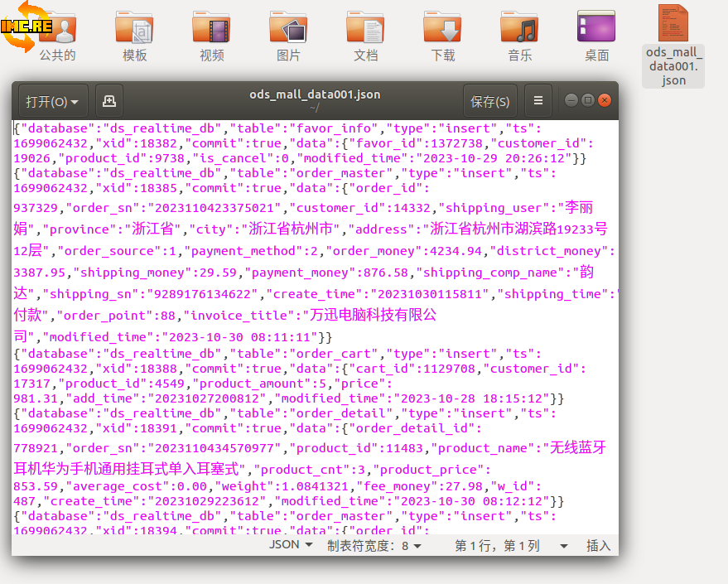Image resolution: width=728 pixels, height=584 pixels.
Task: Toggle the 插入 insert mode indicator
Action: [x=598, y=545]
